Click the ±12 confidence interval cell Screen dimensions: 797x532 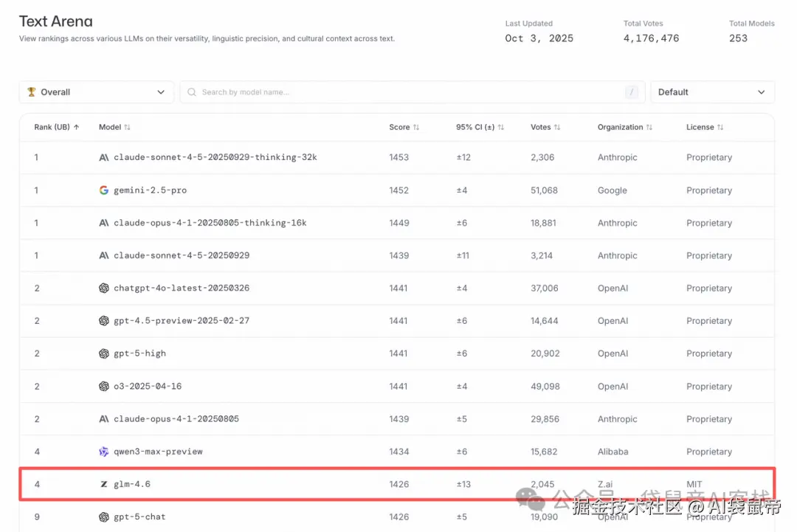pos(463,157)
